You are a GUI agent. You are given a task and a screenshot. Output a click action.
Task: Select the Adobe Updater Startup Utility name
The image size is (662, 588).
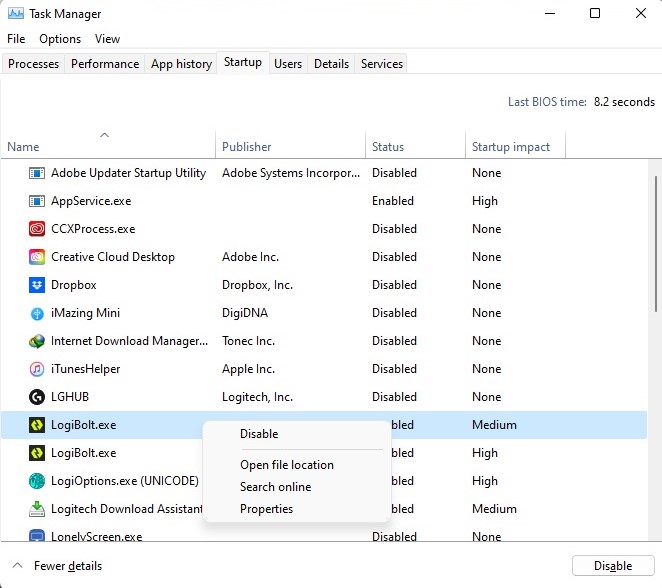click(x=128, y=173)
